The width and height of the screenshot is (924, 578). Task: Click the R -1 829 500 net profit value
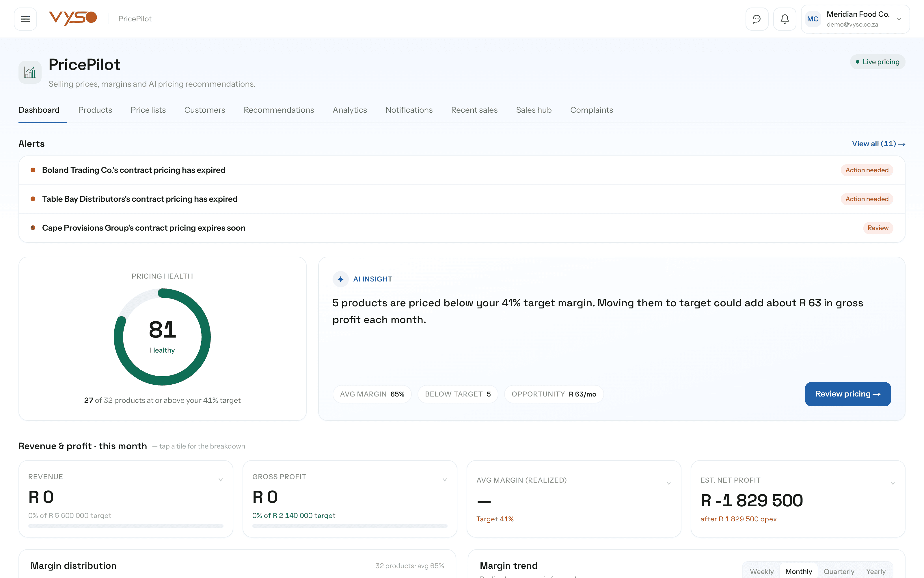(751, 500)
